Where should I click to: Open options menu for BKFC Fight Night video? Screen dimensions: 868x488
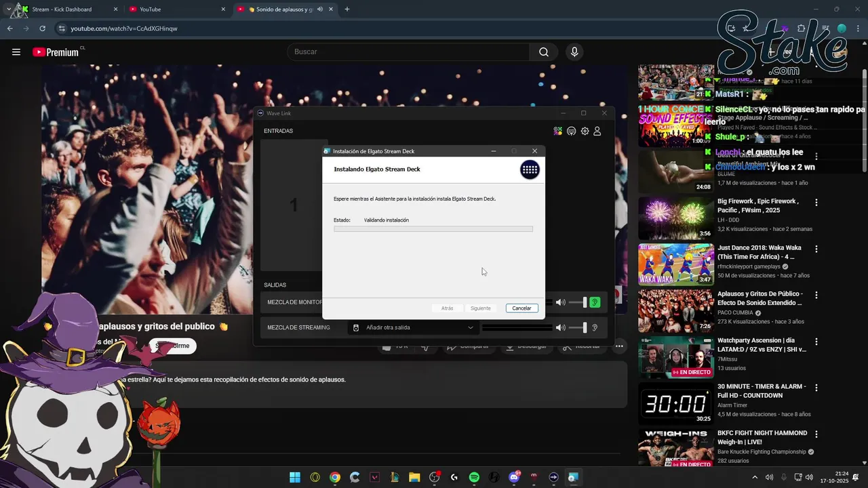tap(816, 434)
